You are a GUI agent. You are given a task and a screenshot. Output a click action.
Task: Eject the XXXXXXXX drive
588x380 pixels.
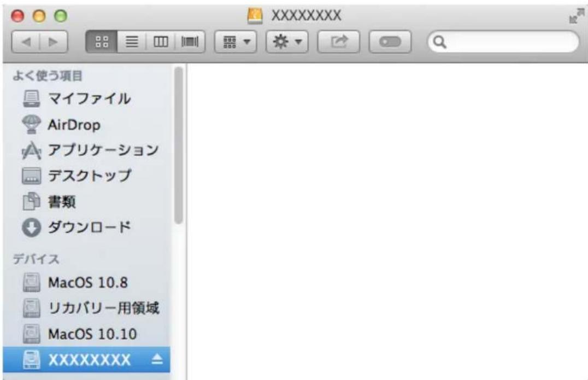[x=157, y=360]
